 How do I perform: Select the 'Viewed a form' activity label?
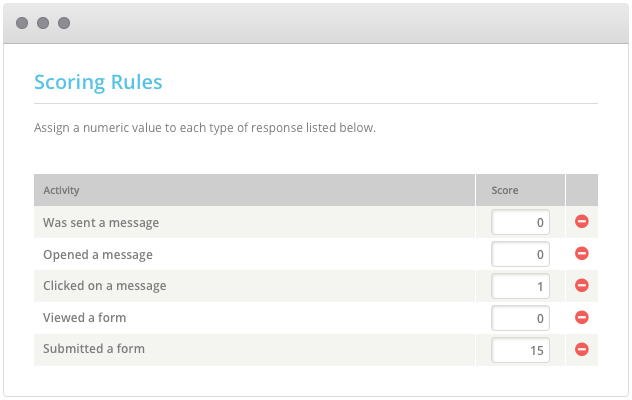[85, 318]
